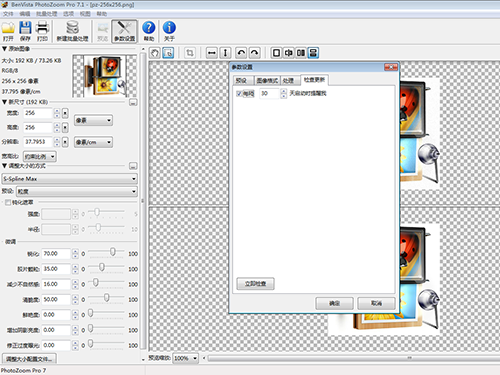This screenshot has height=375, width=500.
Task: Click resolution lock button next to 37.7953
Action: pos(65,142)
